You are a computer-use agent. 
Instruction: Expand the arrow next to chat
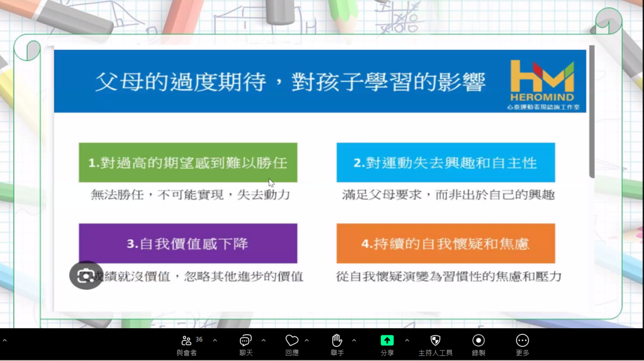pos(264,341)
